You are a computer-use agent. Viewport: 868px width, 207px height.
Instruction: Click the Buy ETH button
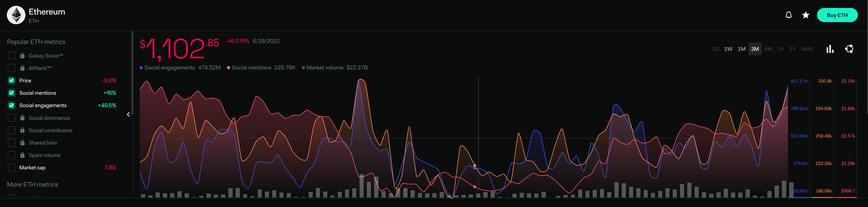837,15
